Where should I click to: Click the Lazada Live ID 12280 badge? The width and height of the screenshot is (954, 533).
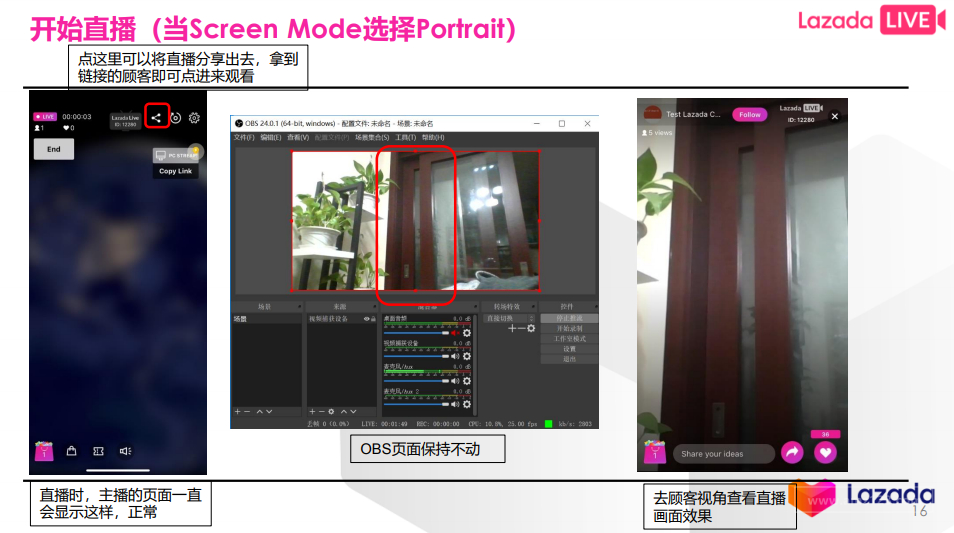tap(125, 120)
